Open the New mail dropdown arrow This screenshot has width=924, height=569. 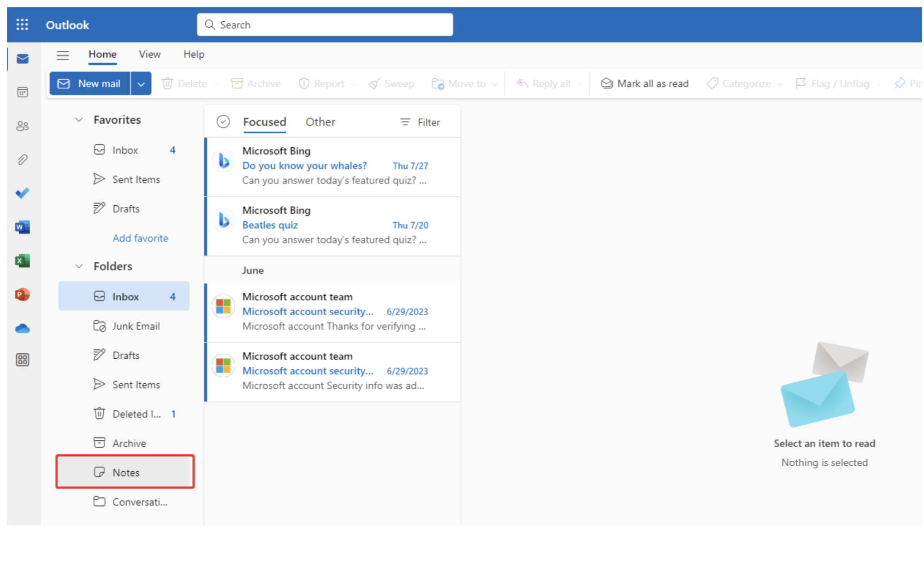pos(141,84)
